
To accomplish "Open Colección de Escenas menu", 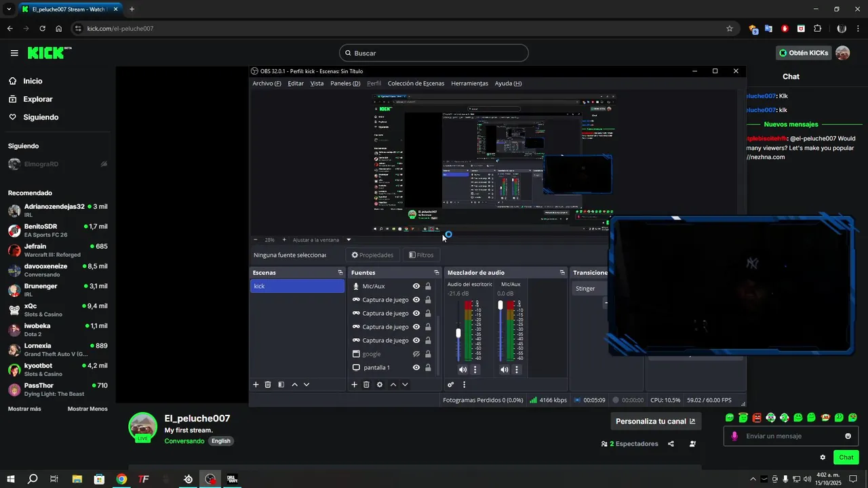I will coord(416,83).
